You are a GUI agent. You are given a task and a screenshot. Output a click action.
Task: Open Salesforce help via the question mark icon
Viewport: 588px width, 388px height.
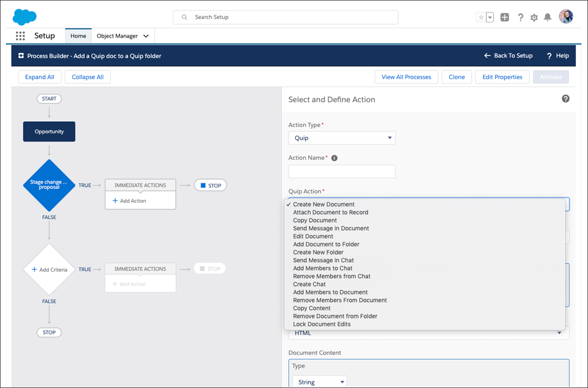pyautogui.click(x=520, y=16)
